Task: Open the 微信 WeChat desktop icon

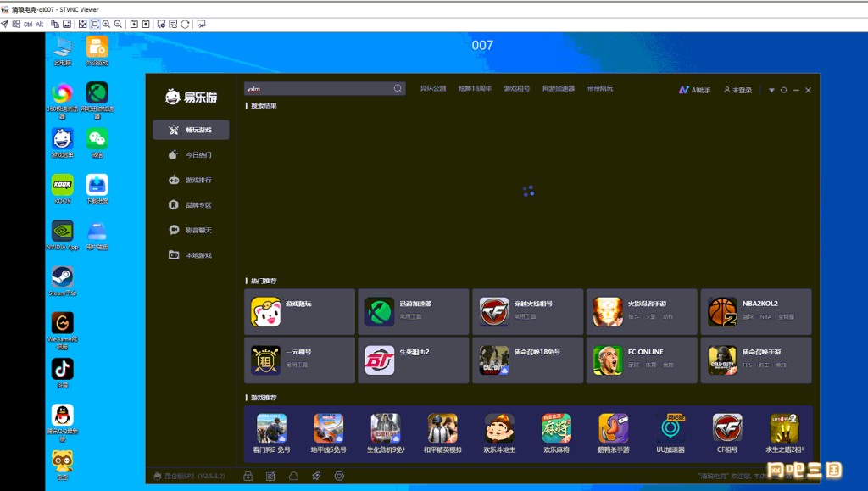Action: click(x=97, y=143)
